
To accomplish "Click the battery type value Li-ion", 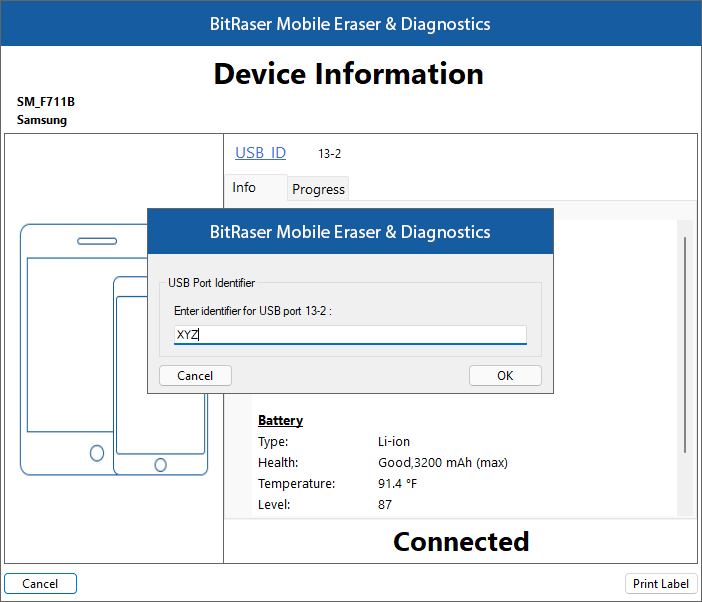I will [394, 442].
